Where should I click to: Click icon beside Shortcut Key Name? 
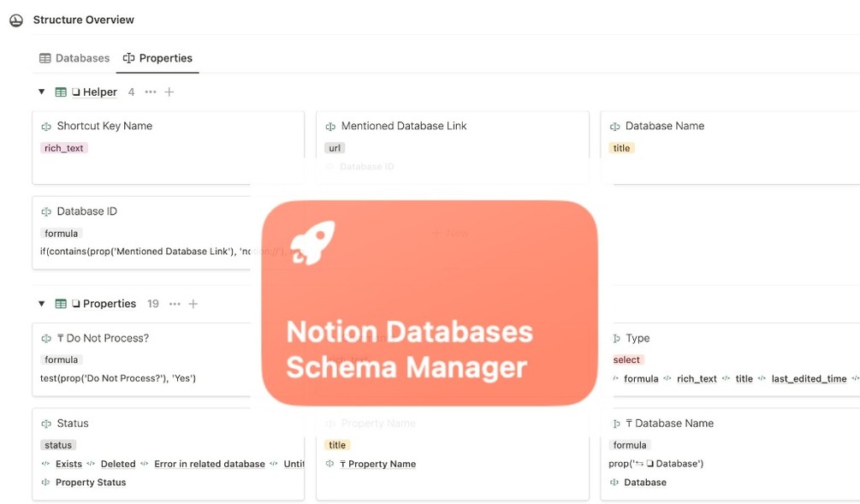(x=46, y=127)
